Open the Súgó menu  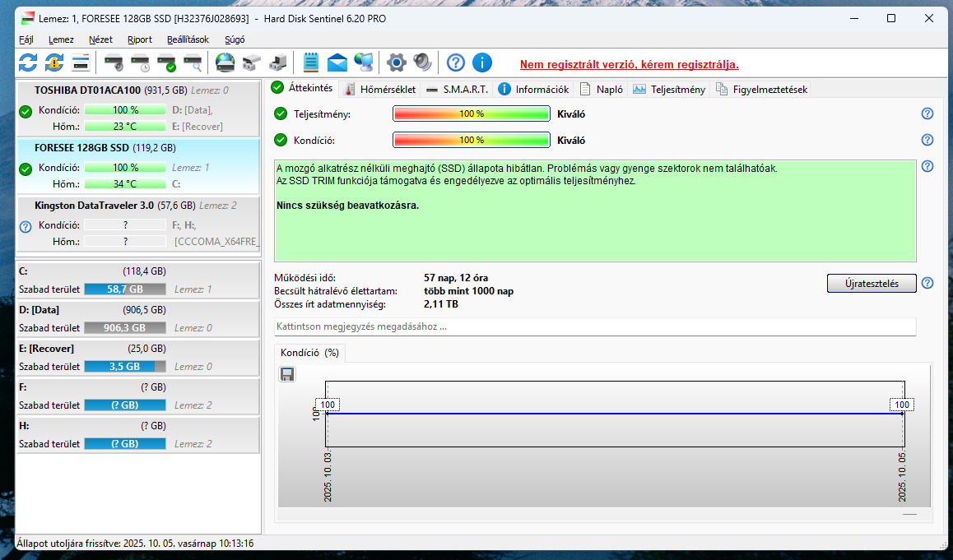pos(235,39)
